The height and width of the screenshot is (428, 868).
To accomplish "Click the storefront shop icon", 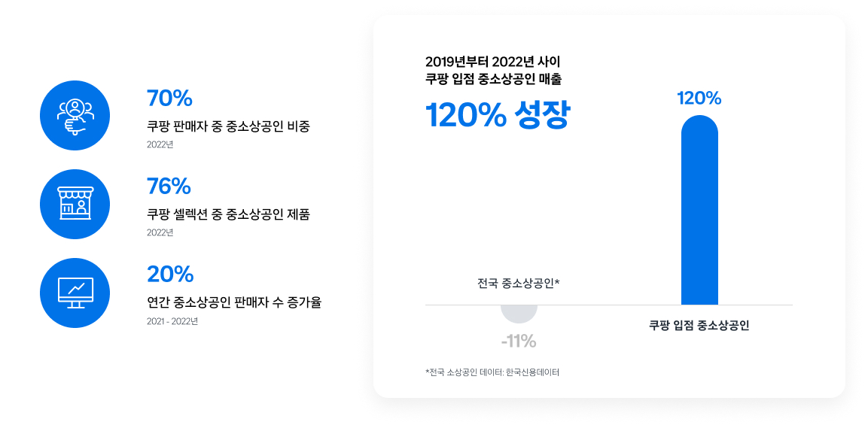I will pos(75,204).
